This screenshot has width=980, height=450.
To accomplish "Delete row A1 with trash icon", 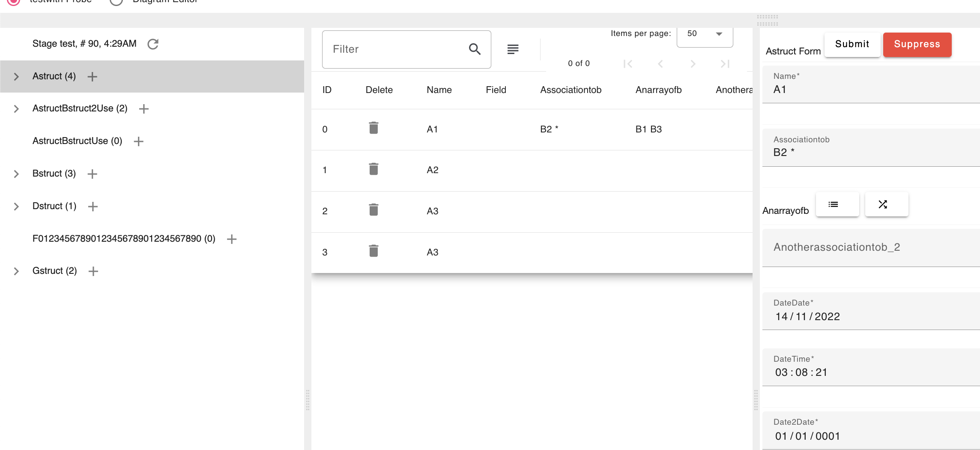I will point(373,128).
